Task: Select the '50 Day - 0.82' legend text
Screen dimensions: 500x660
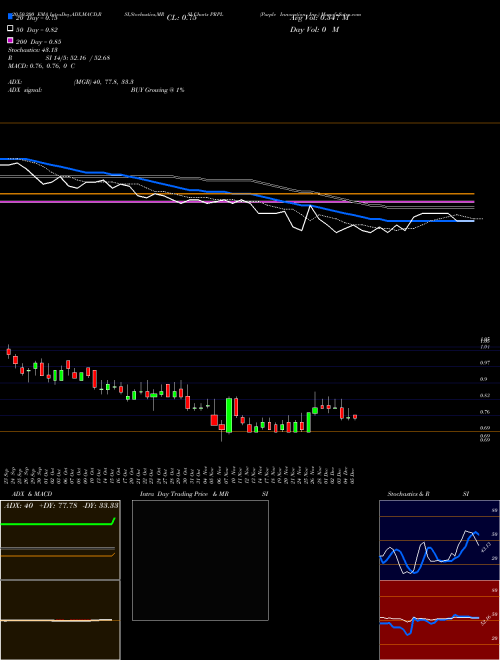Action: (x=37, y=30)
